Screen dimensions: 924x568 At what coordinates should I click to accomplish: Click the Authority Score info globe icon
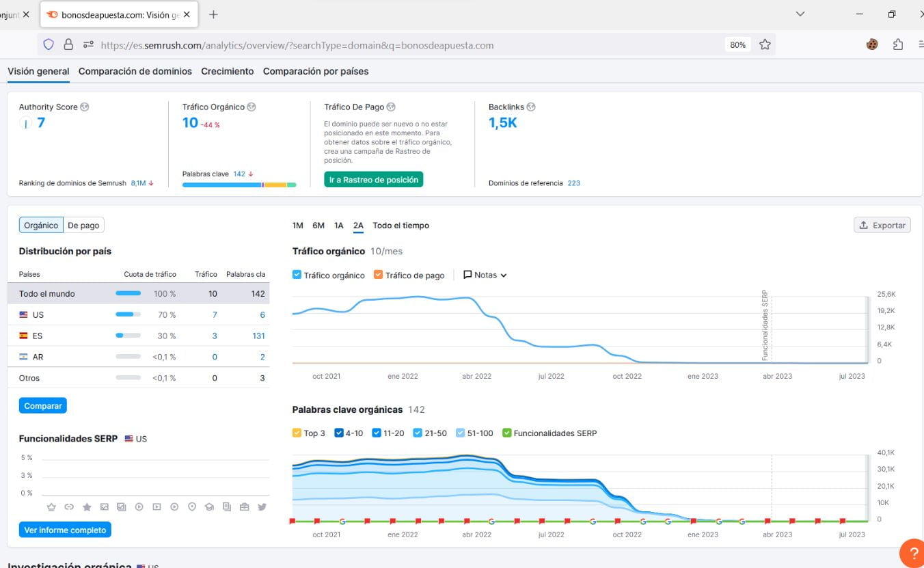[x=85, y=107]
